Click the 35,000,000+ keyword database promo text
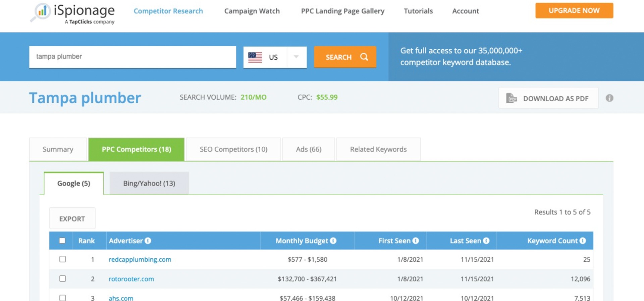Screen dimensions: 644x301 coord(461,56)
